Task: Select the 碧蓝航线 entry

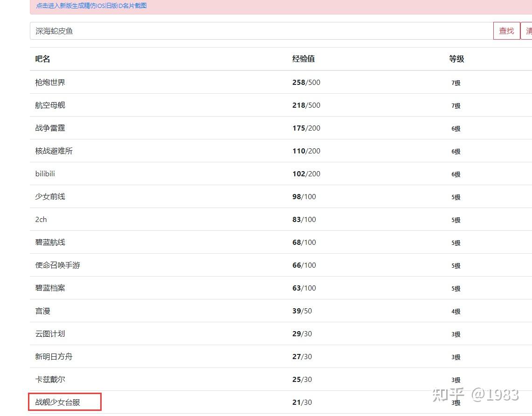Action: click(50, 242)
